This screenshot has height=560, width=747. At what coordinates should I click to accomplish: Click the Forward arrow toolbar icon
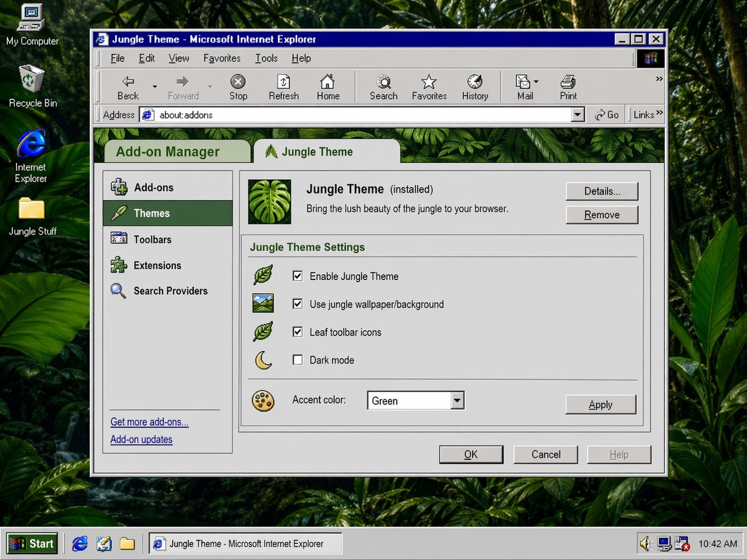[x=182, y=81]
